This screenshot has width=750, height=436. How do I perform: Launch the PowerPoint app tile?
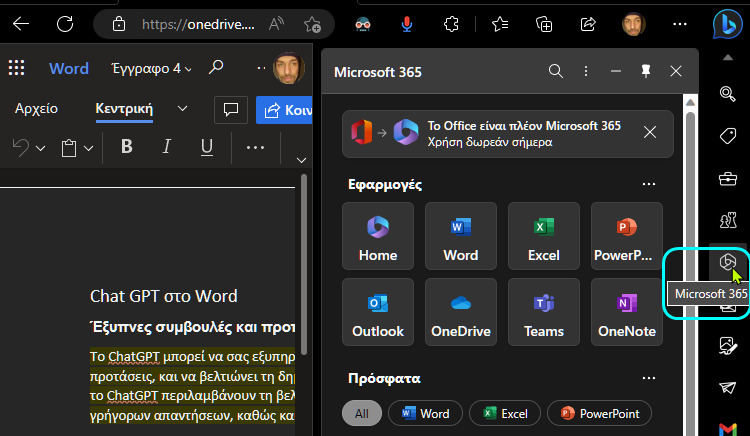[627, 236]
